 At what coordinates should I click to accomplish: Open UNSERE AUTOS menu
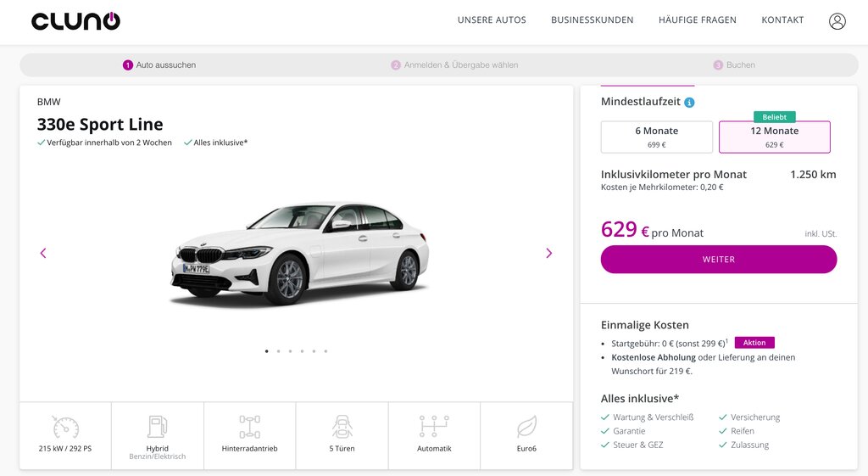click(492, 20)
